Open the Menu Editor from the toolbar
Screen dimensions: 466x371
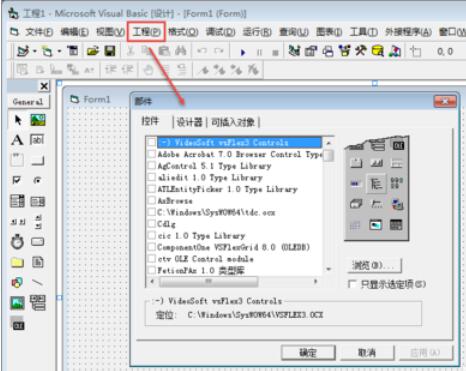(x=73, y=51)
